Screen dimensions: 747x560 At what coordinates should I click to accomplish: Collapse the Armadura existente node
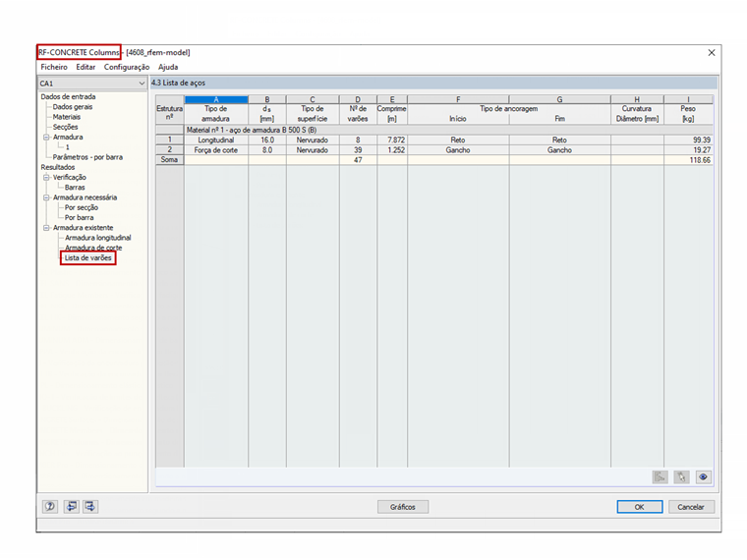click(46, 228)
